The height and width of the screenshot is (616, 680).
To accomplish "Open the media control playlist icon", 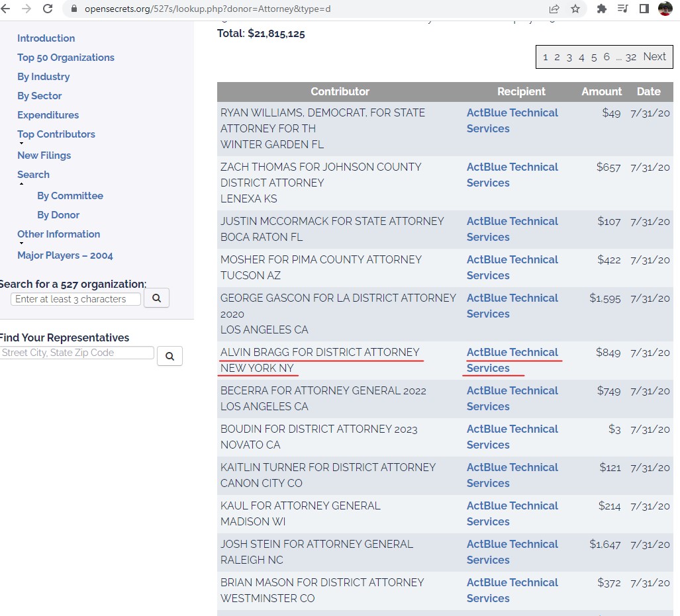I will (623, 9).
